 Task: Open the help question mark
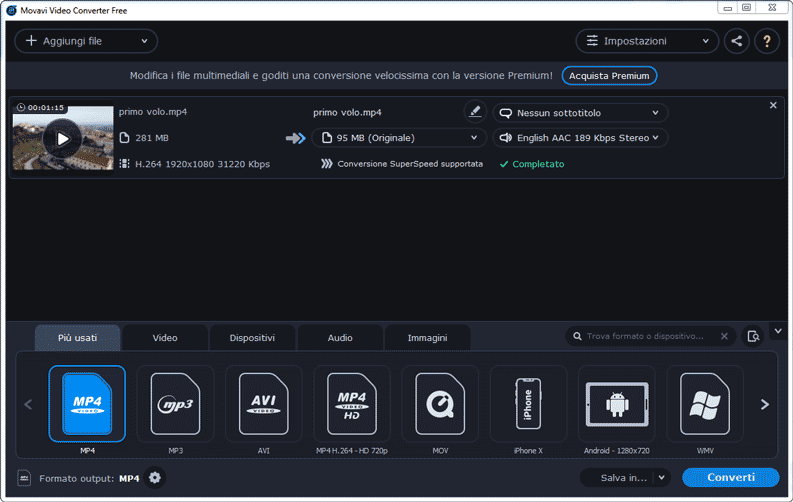tap(767, 41)
